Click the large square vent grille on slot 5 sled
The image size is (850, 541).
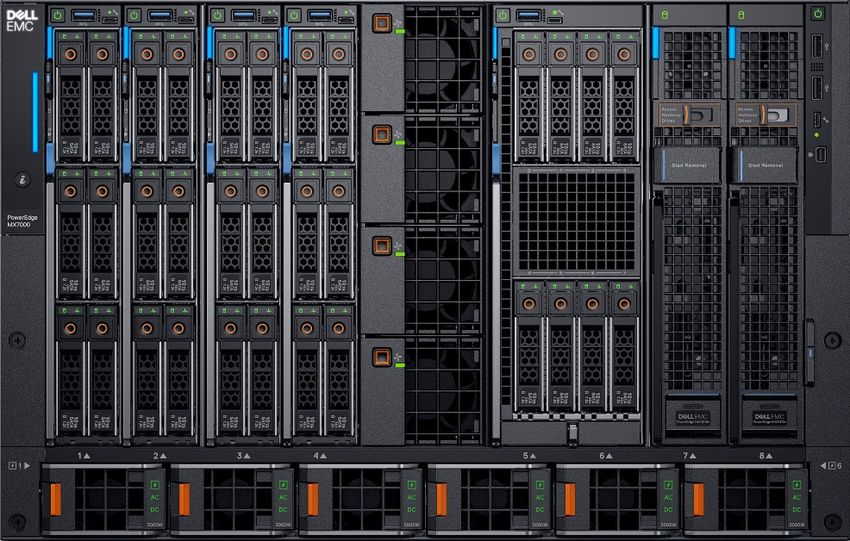point(577,222)
